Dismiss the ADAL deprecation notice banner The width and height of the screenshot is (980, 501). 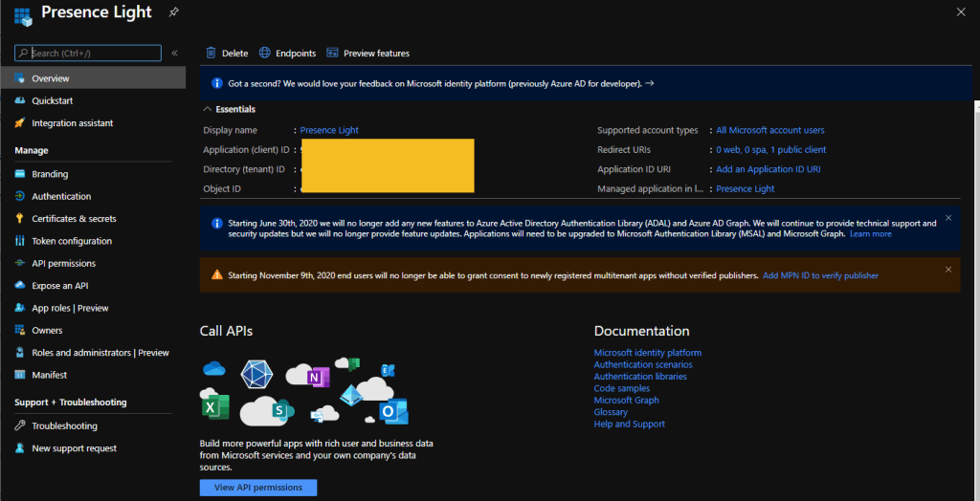click(x=948, y=218)
